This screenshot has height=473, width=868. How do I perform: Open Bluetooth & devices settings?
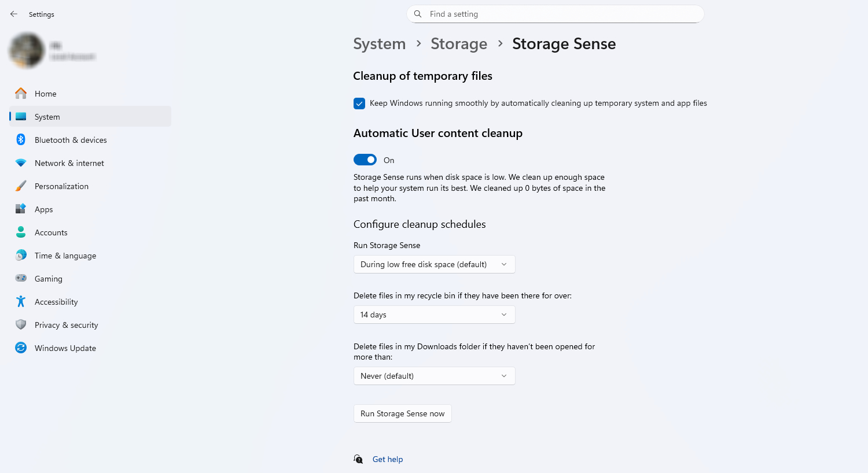point(20,139)
